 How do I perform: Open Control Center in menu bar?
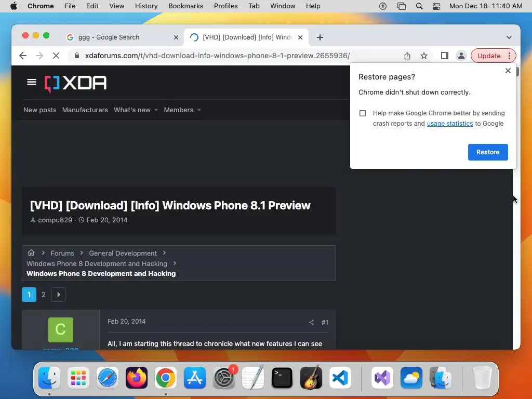pyautogui.click(x=436, y=6)
